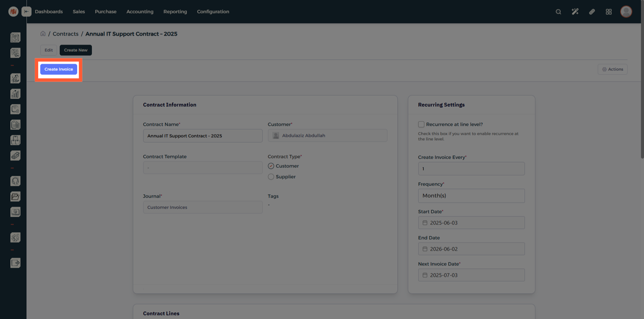Viewport: 644px width, 319px height.
Task: Select the Customer contract type radio
Action: pyautogui.click(x=271, y=166)
